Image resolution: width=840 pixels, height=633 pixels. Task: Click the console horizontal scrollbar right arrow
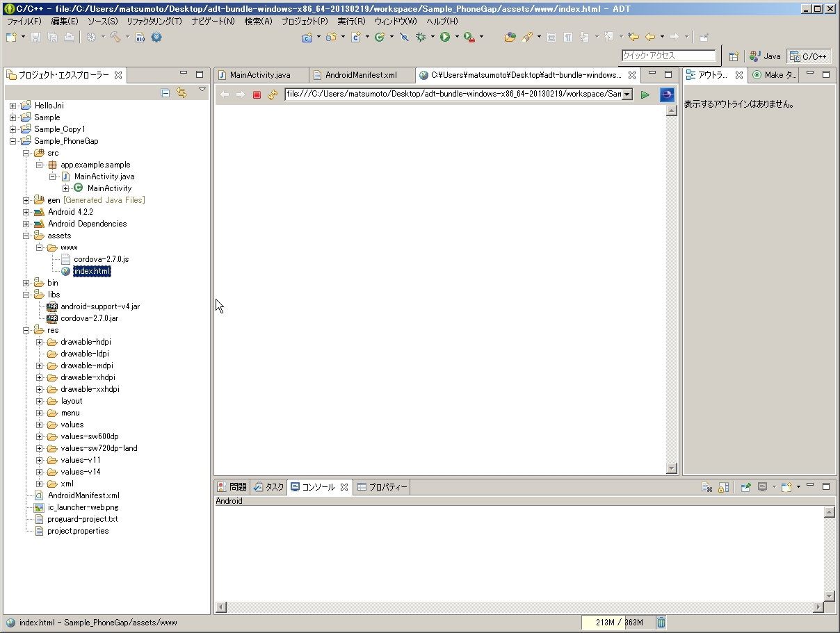pos(818,607)
